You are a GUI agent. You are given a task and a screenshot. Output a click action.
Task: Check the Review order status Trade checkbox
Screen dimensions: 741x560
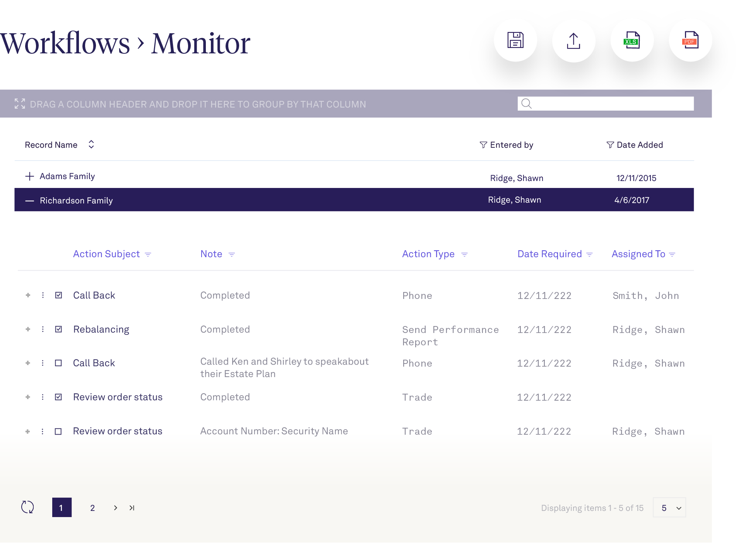(x=58, y=431)
